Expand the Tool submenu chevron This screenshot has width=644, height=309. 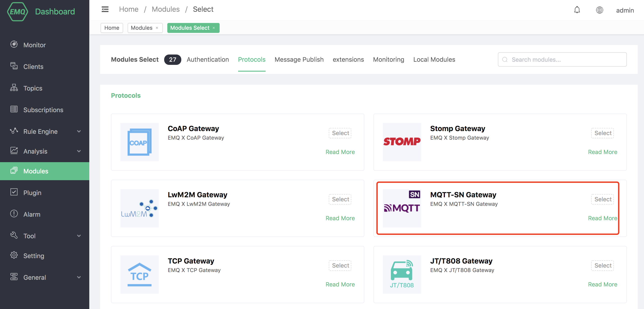pos(79,236)
